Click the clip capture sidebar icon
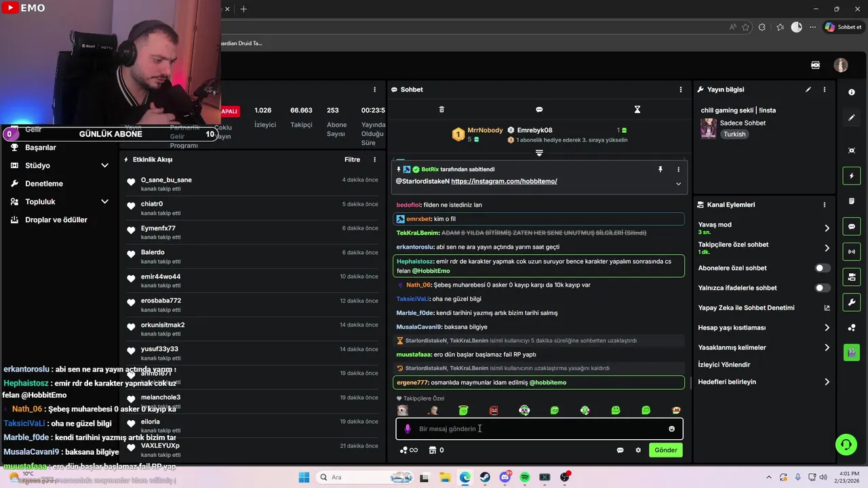This screenshot has height=488, width=868. tap(852, 150)
